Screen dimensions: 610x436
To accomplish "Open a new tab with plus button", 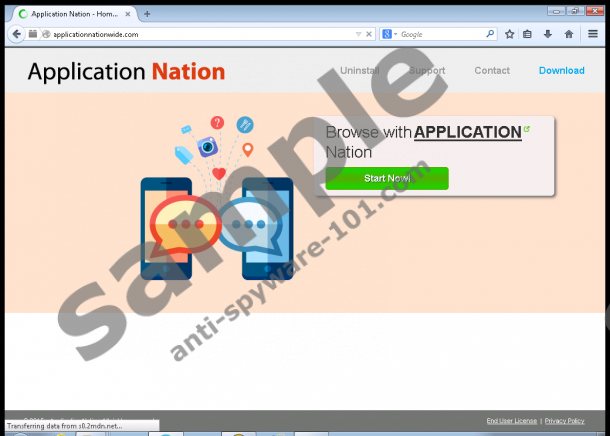I will click(x=148, y=14).
